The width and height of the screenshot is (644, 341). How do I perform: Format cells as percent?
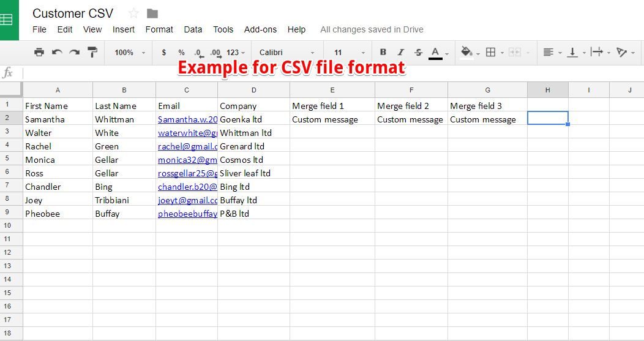(x=182, y=52)
